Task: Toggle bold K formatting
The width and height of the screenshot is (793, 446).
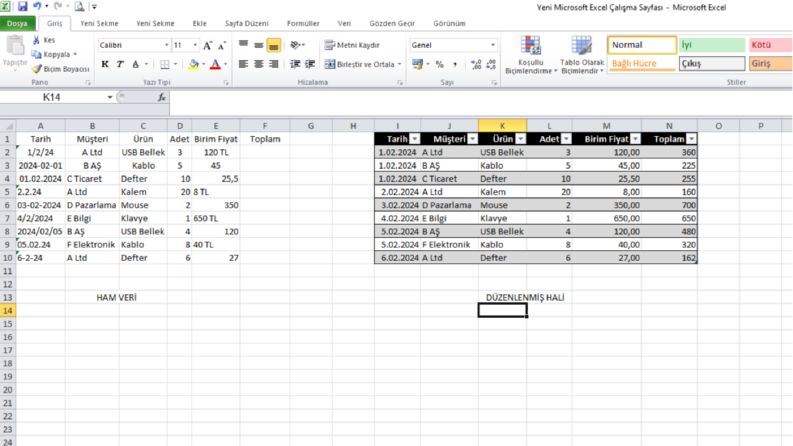Action: pyautogui.click(x=105, y=64)
